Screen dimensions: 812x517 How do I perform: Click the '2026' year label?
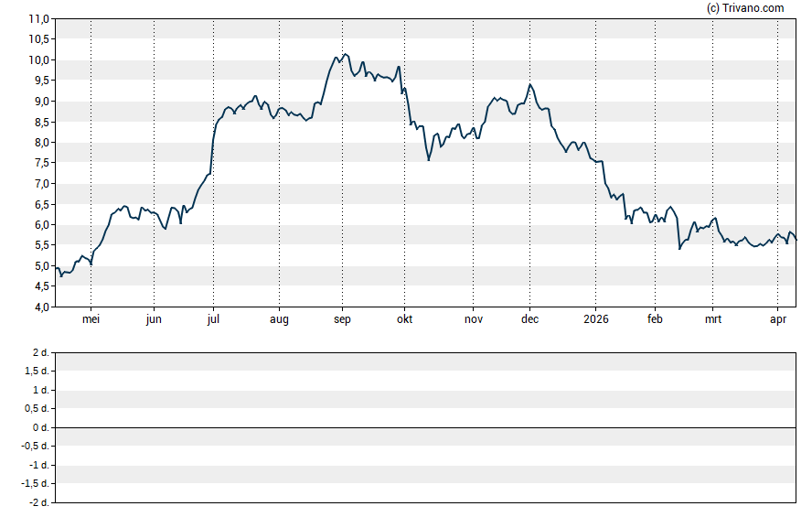point(595,319)
